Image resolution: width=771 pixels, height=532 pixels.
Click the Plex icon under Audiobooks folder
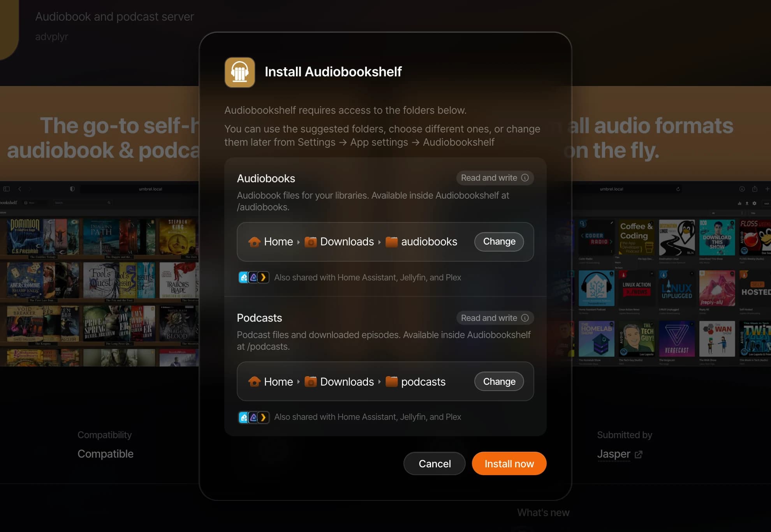tap(264, 277)
